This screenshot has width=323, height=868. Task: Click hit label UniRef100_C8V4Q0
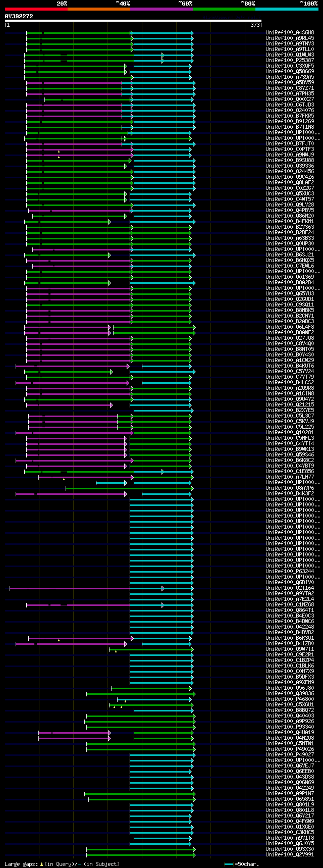coord(290,343)
